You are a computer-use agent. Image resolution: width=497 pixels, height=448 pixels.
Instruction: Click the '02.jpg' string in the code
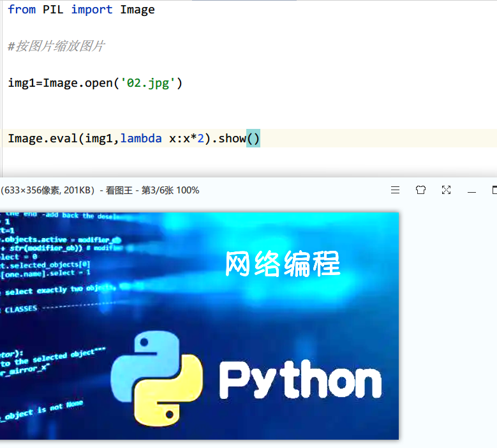[148, 83]
